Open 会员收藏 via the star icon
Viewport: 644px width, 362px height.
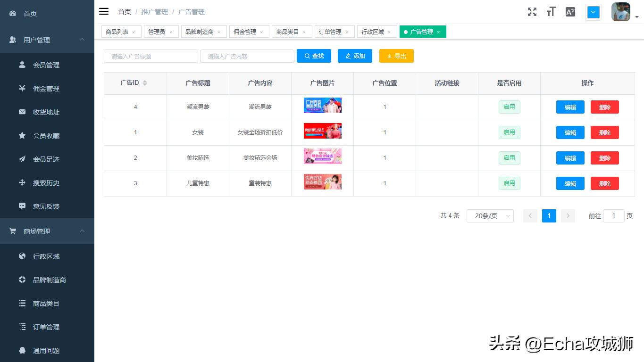coord(22,136)
